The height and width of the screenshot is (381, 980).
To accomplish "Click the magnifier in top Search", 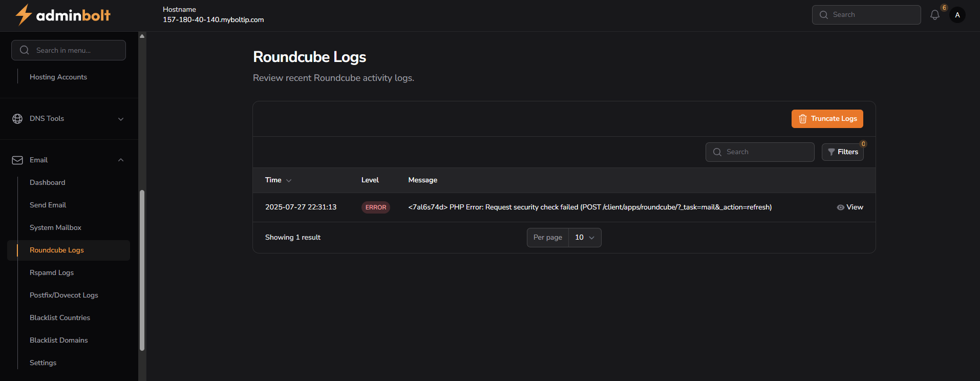I will (824, 15).
